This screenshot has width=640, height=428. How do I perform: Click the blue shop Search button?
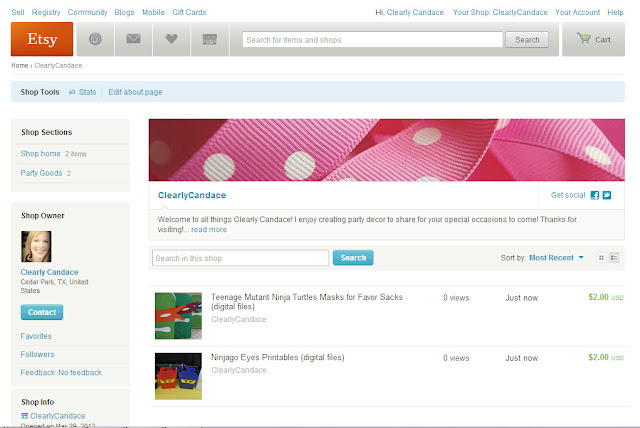tap(353, 258)
